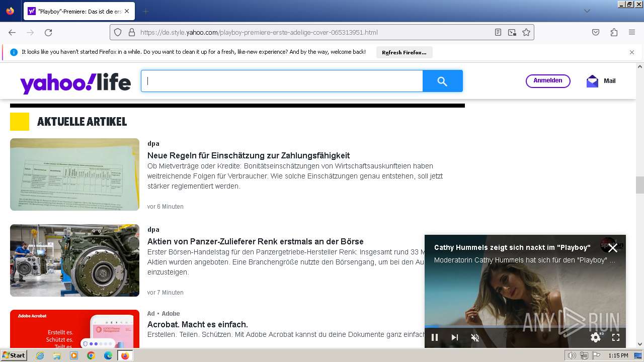Viewport: 644px width, 362px height.
Task: Click the Anmelden sign-in button
Action: point(548,81)
